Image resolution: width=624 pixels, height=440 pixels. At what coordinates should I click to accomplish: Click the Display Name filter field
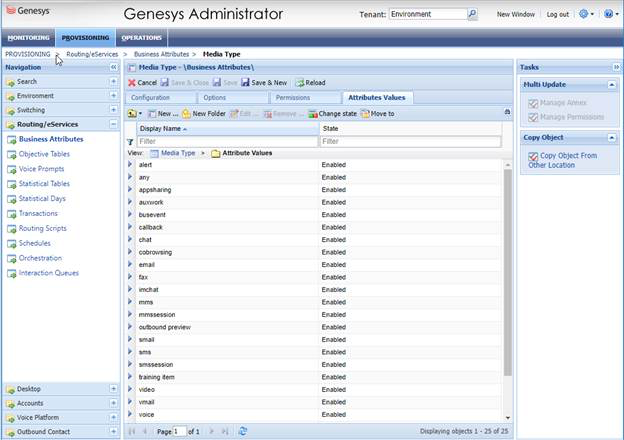pos(227,142)
